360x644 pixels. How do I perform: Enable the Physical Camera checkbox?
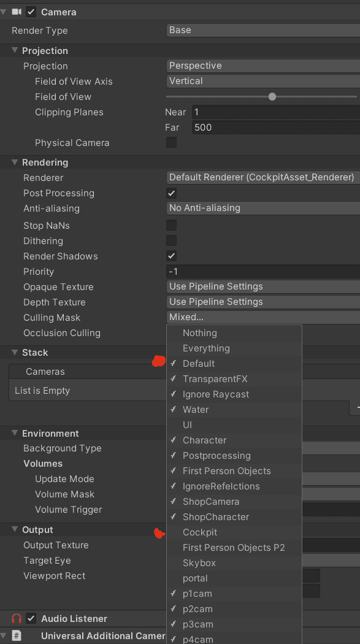click(x=172, y=142)
